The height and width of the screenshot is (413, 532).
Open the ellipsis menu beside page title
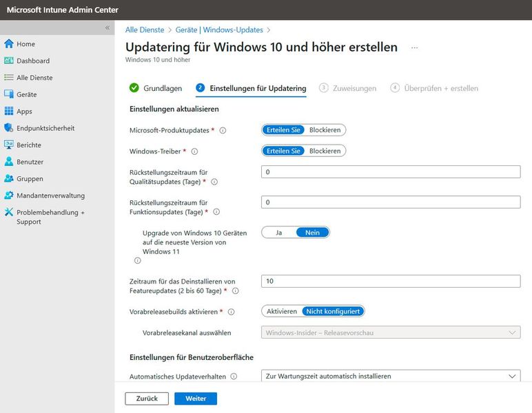pos(414,47)
